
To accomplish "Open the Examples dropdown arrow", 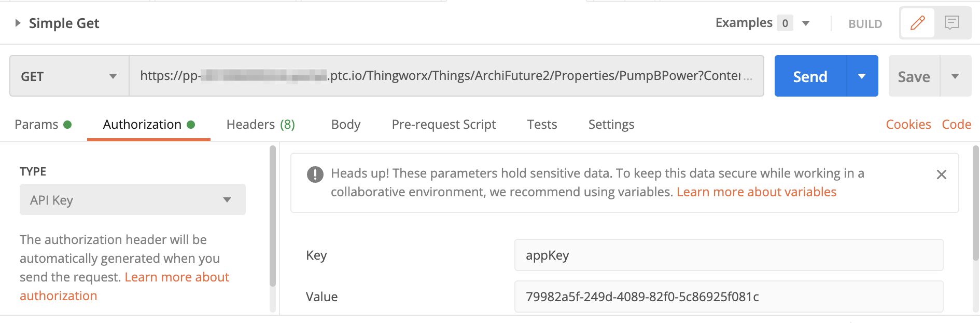I will [x=806, y=23].
